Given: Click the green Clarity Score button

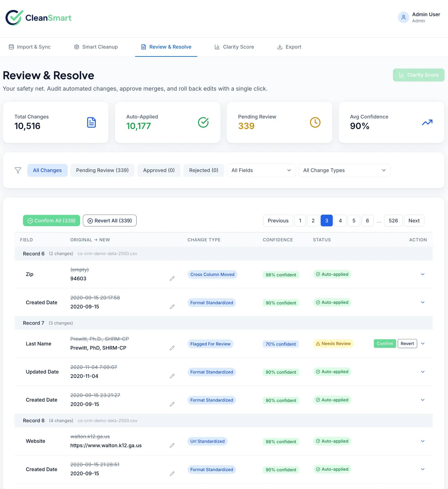Looking at the screenshot, I should (418, 75).
